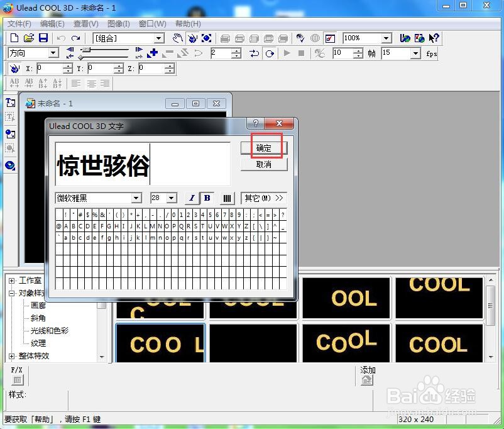
Task: Select the 'OOL' style thumbnail
Action: (x=346, y=298)
